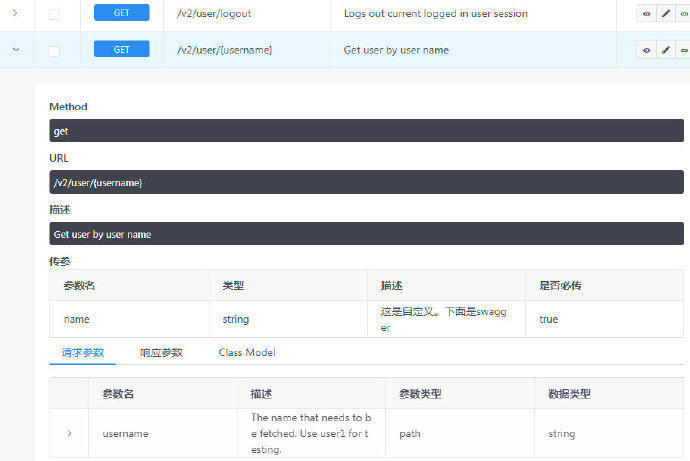View details of /v2/user/logout endpoint (eye icon)
This screenshot has height=461, width=690.
(646, 14)
